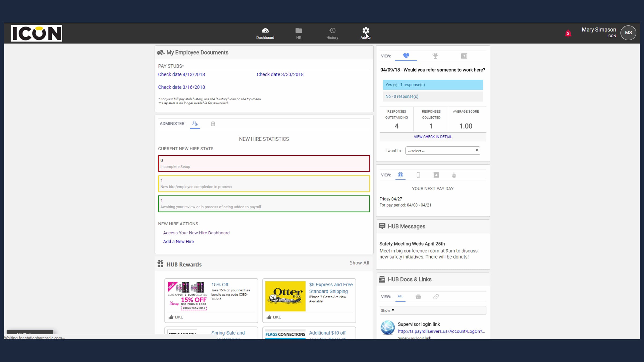Open the notifications bell with 3 alerts
The height and width of the screenshot is (362, 644).
pyautogui.click(x=568, y=33)
